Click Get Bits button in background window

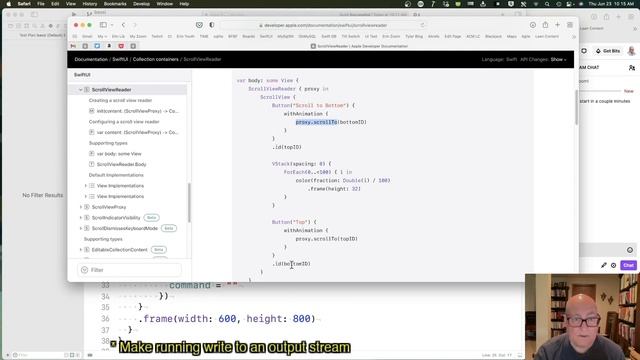[608, 51]
